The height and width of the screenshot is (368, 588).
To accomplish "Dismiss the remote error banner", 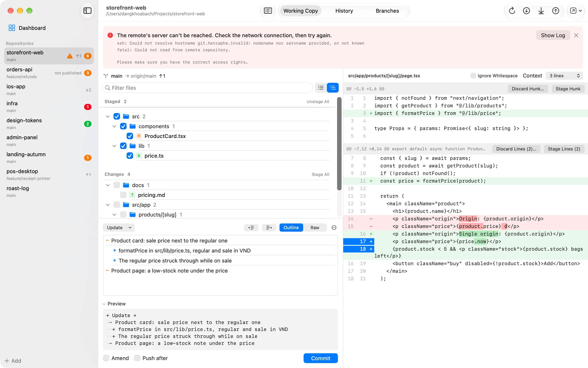I will pos(576,35).
